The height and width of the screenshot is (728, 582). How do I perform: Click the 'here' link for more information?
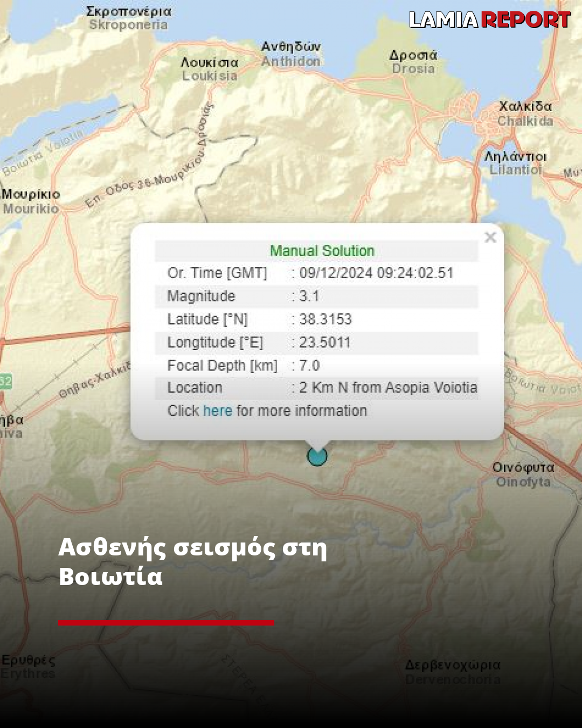217,411
